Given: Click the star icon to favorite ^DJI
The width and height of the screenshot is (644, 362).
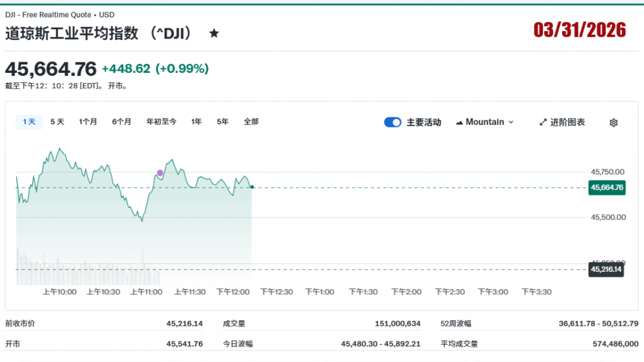Looking at the screenshot, I should [x=214, y=33].
